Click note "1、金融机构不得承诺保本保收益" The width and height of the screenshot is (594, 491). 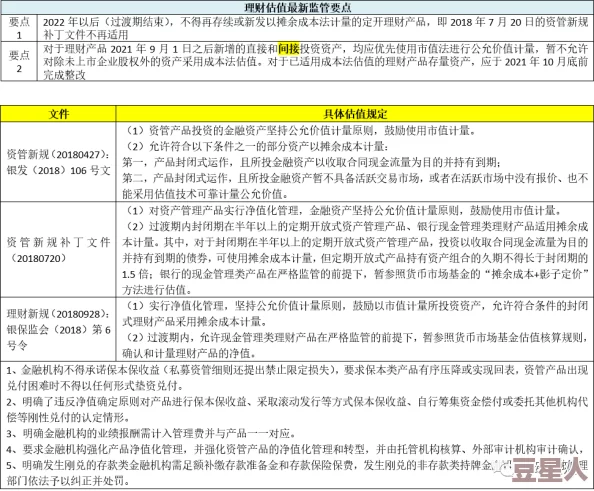point(297,370)
